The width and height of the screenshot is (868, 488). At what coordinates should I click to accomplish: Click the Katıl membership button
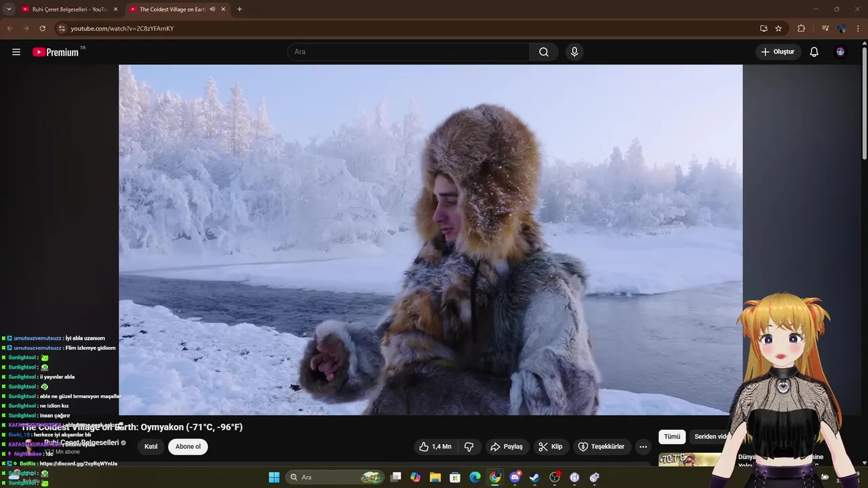[151, 447]
